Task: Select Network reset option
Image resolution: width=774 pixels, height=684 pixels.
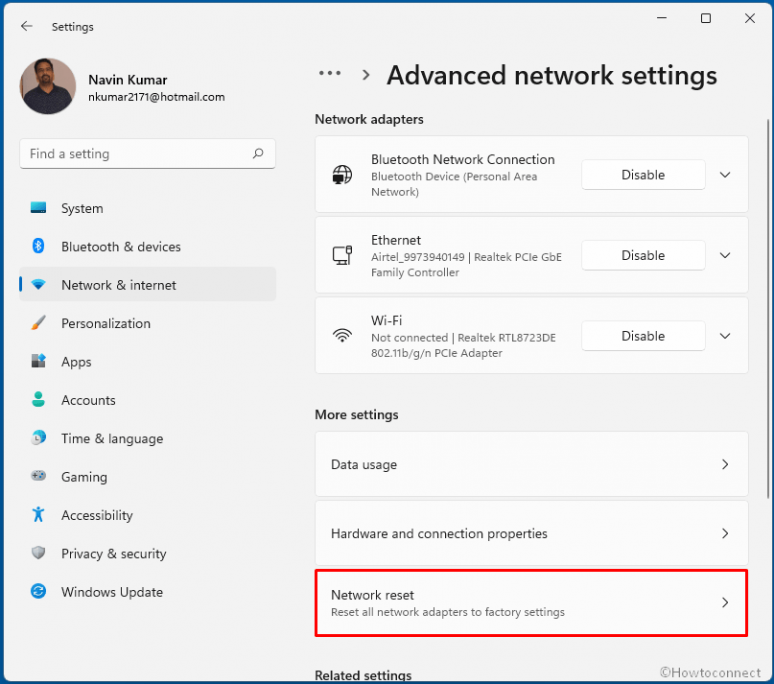Action: pos(531,603)
